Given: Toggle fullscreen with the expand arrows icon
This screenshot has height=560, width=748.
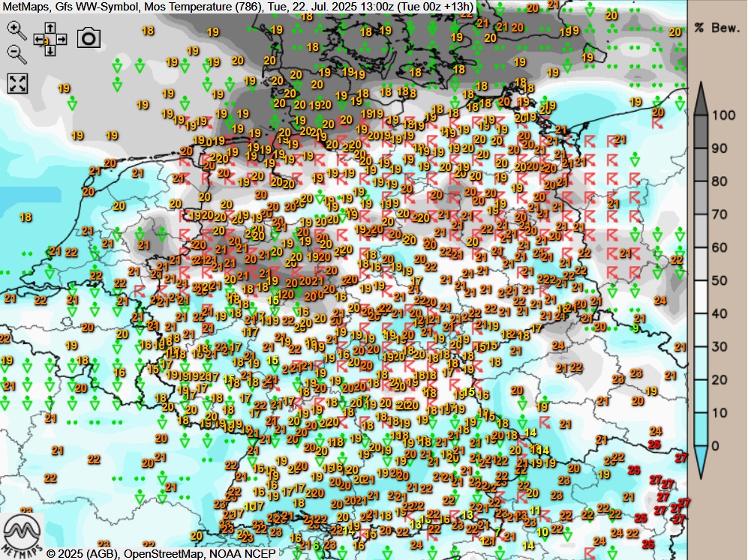Looking at the screenshot, I should [17, 82].
